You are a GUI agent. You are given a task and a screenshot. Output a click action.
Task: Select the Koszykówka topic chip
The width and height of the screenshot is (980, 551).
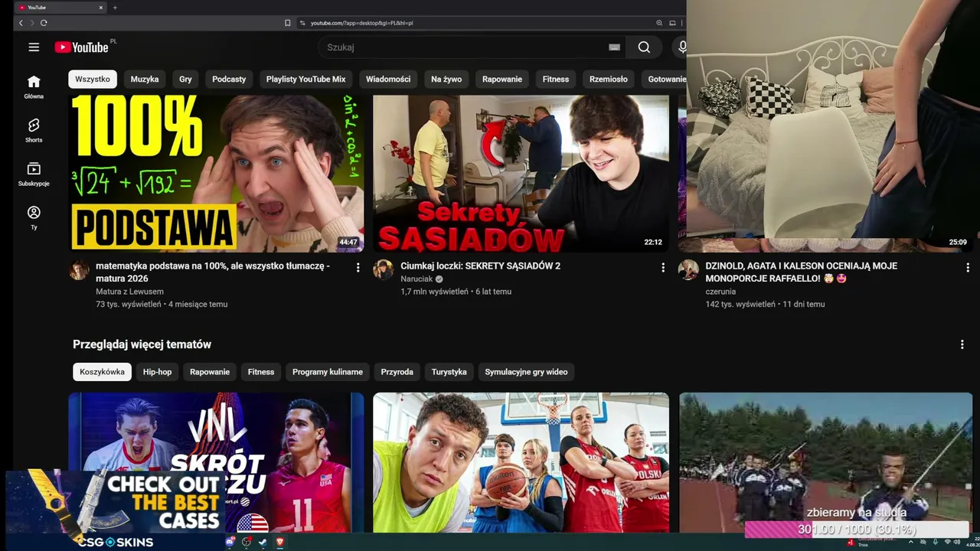pyautogui.click(x=102, y=372)
